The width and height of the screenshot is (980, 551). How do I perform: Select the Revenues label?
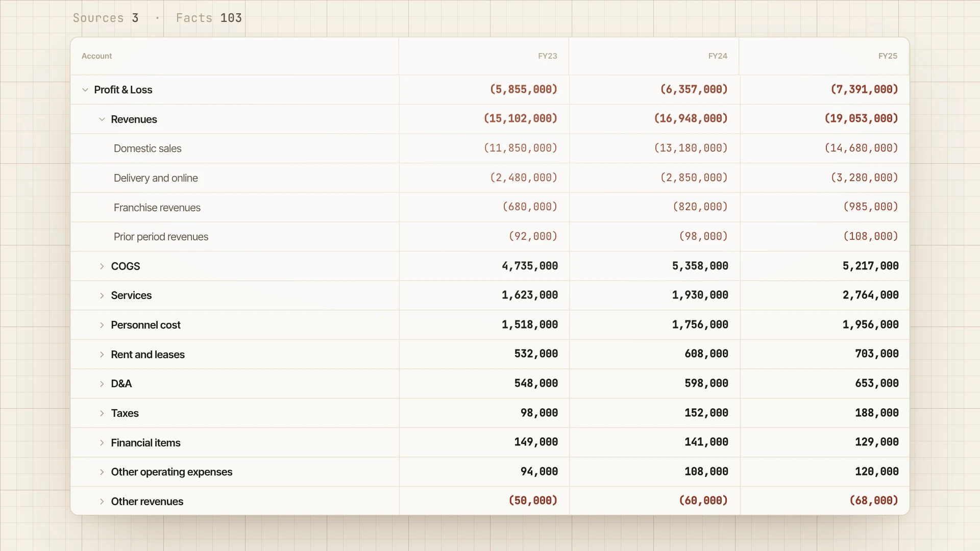click(x=134, y=119)
